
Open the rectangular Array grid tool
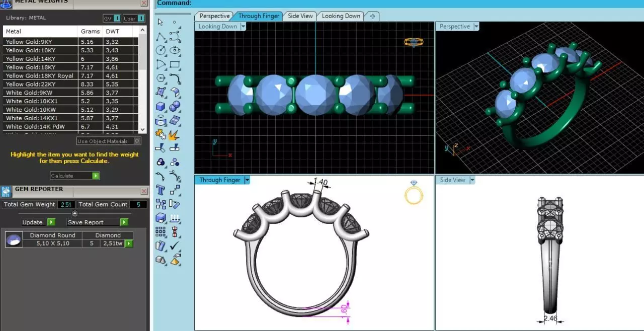(x=160, y=232)
